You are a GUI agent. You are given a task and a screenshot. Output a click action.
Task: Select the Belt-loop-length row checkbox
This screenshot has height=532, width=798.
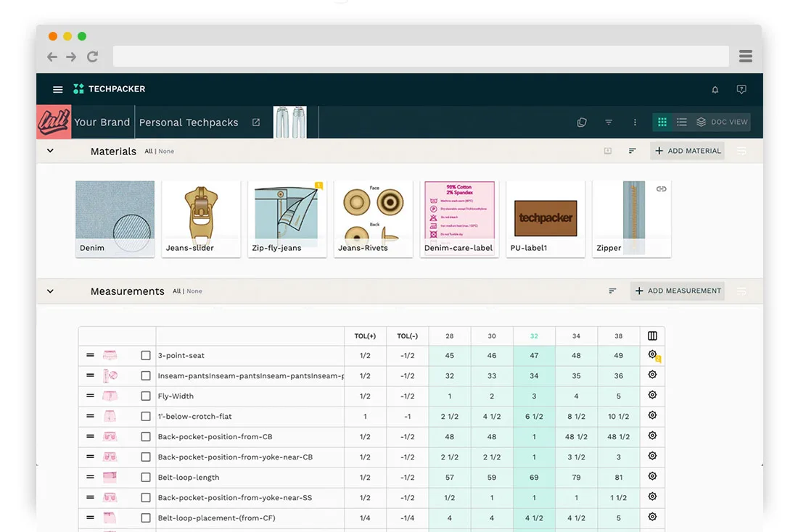146,478
